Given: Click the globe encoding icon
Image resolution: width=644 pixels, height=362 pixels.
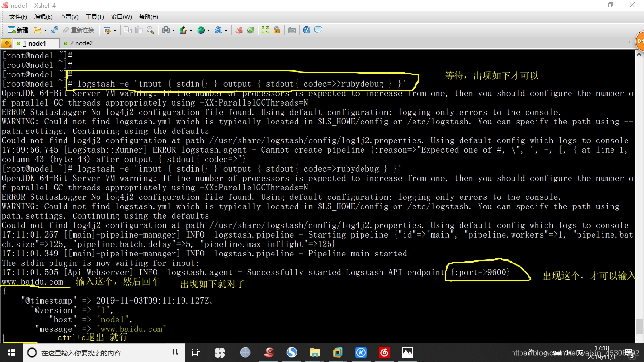Looking at the screenshot, I should (201, 30).
